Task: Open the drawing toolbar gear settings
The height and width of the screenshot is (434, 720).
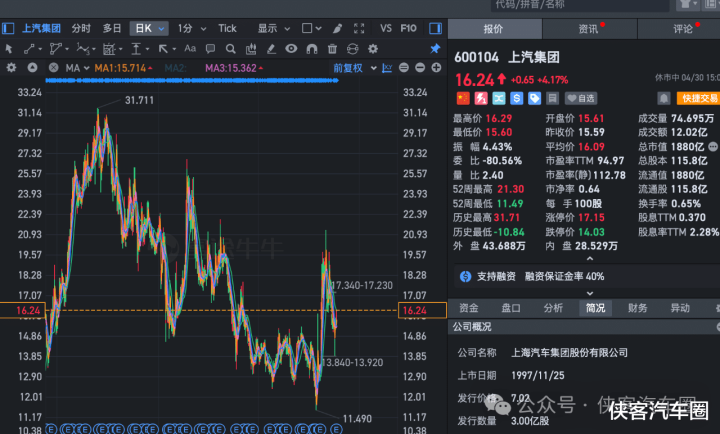Action: click(x=373, y=49)
